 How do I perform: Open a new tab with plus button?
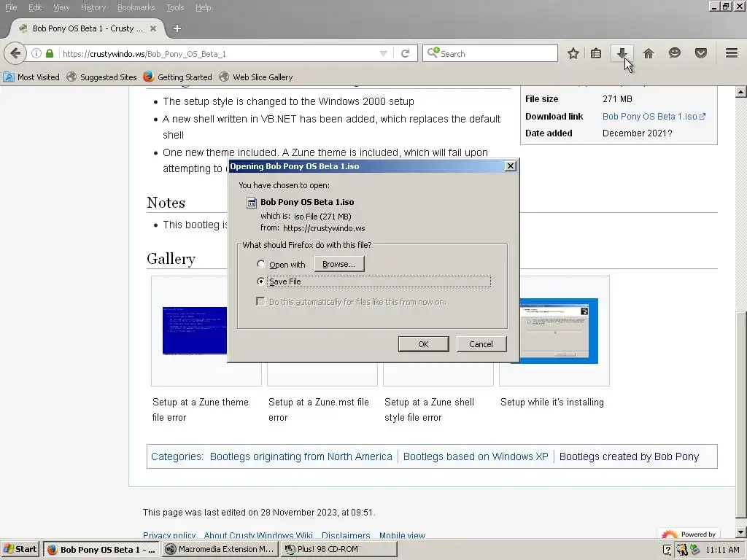tap(177, 28)
